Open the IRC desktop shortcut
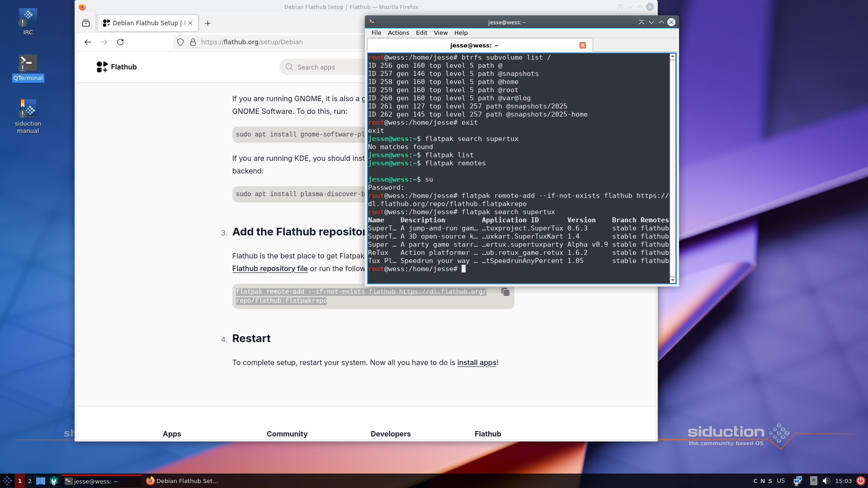 pos(28,22)
